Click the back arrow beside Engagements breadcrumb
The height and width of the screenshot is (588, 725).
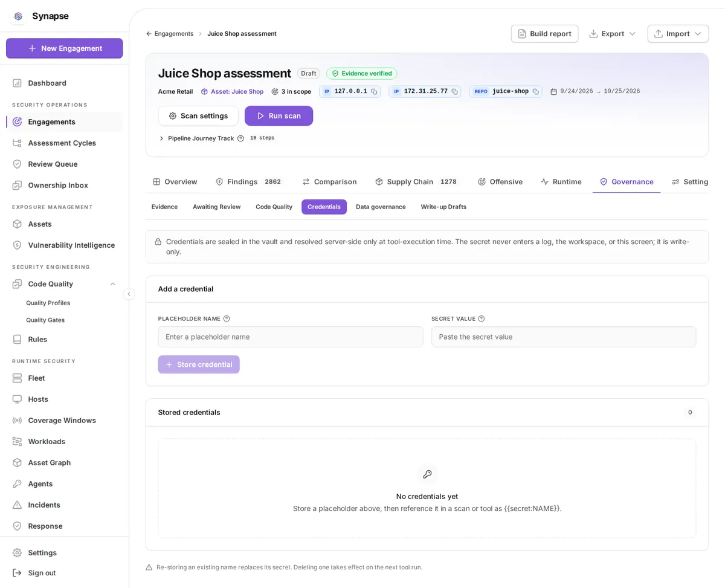tap(149, 34)
